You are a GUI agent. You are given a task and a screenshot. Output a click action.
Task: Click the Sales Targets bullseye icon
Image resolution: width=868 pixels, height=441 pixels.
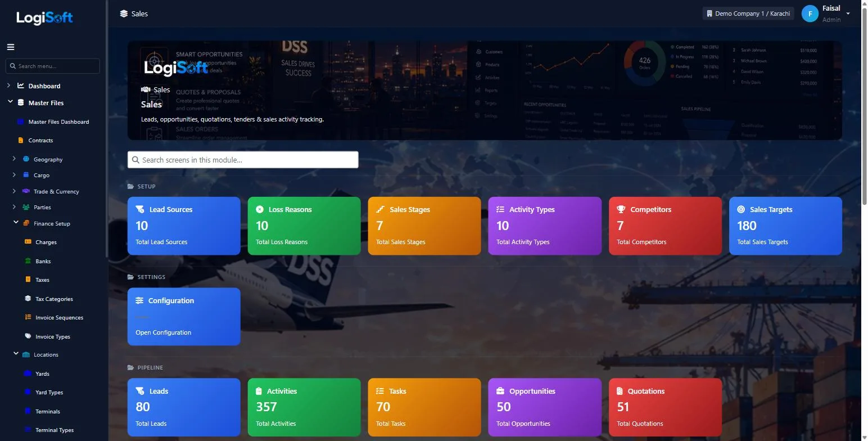coord(741,209)
